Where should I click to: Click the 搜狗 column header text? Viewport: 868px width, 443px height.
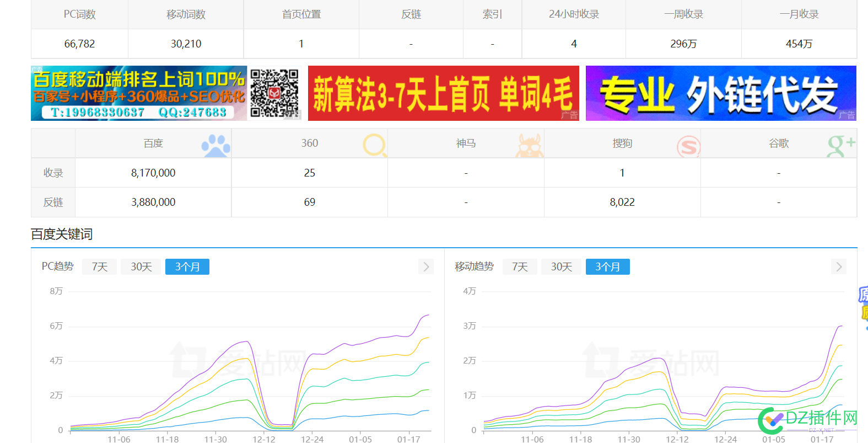pyautogui.click(x=622, y=143)
